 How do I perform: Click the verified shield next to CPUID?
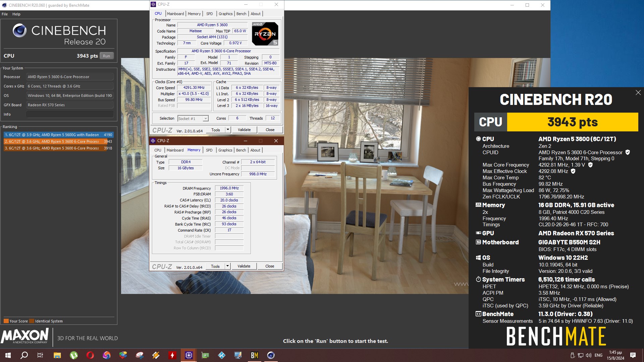pyautogui.click(x=628, y=152)
